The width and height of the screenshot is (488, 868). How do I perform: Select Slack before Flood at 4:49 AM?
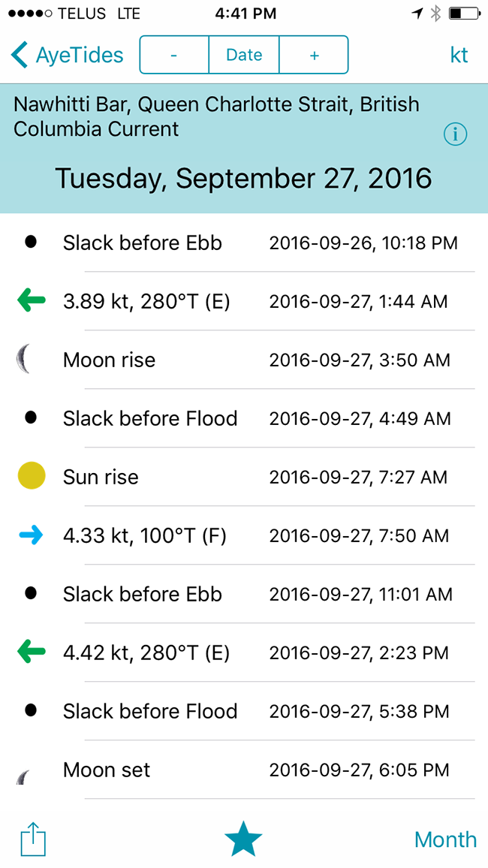(x=244, y=418)
